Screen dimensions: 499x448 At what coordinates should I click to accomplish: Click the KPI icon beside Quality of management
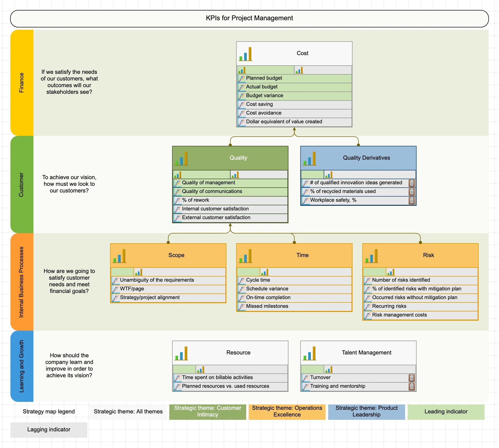pos(177,183)
